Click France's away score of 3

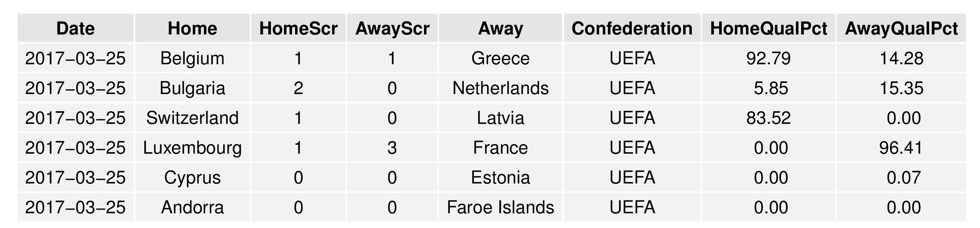[x=392, y=148]
